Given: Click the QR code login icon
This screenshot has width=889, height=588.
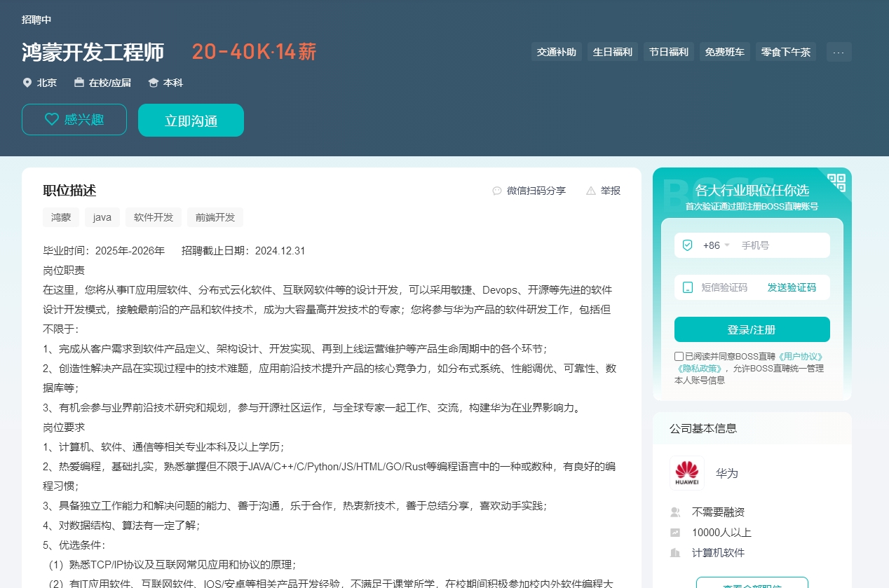Looking at the screenshot, I should pyautogui.click(x=836, y=183).
